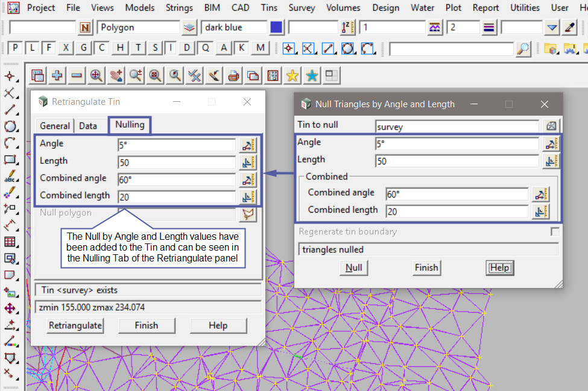
Task: Toggle Regenerate tin boundary checkbox
Action: 555,232
